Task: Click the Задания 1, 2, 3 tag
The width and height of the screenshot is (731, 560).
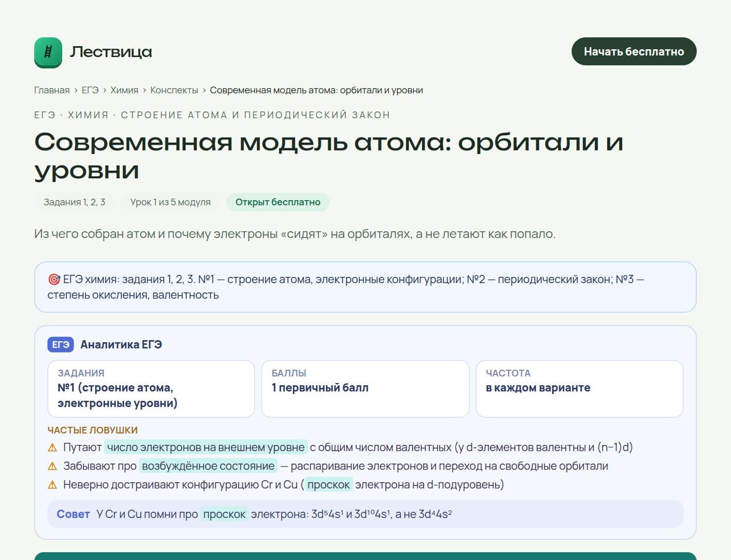Action: coord(74,202)
